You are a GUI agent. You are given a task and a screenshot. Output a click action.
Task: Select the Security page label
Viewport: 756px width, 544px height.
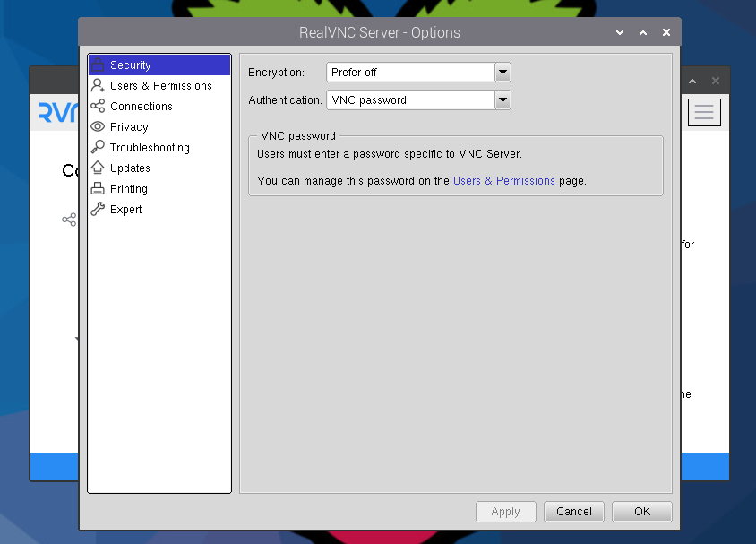130,65
